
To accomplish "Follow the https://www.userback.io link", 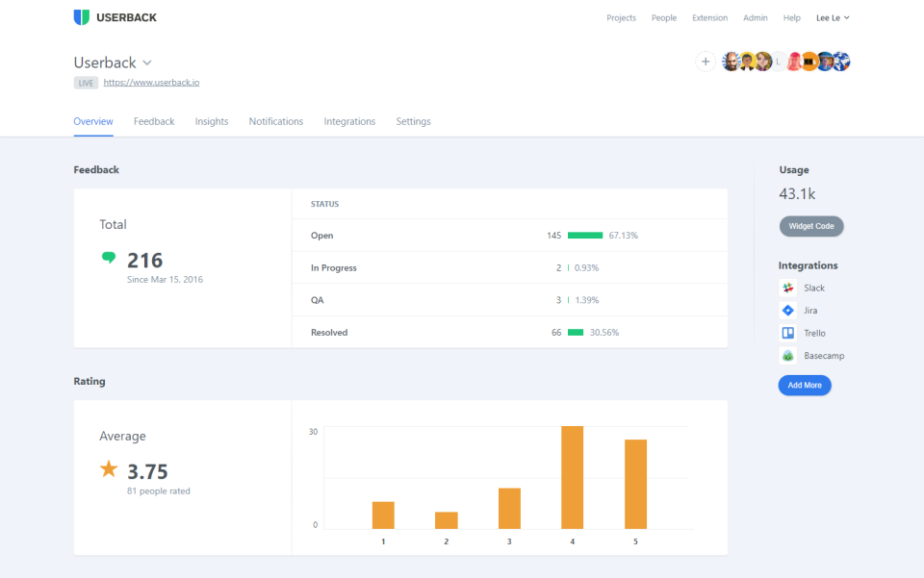I will pos(151,83).
